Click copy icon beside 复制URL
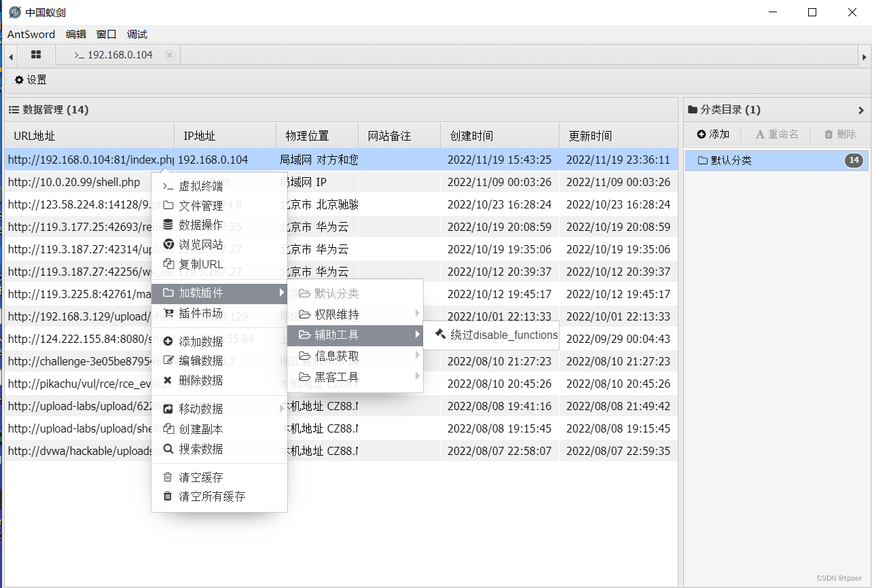Image resolution: width=872 pixels, height=588 pixels. pyautogui.click(x=168, y=264)
